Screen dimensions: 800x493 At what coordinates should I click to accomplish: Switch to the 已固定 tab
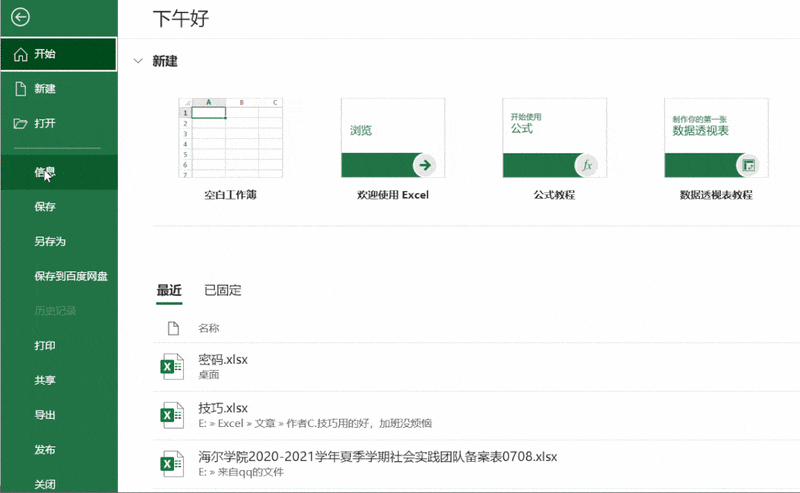[x=222, y=290]
